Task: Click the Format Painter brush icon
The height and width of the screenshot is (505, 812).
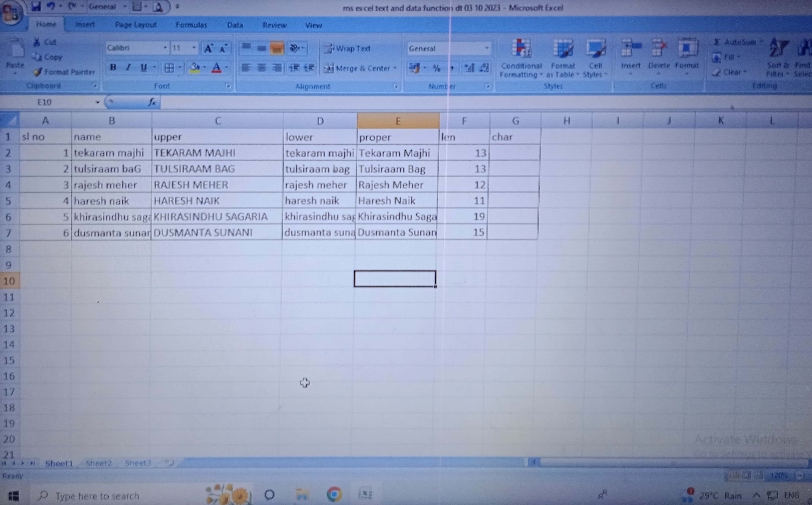Action: [38, 72]
